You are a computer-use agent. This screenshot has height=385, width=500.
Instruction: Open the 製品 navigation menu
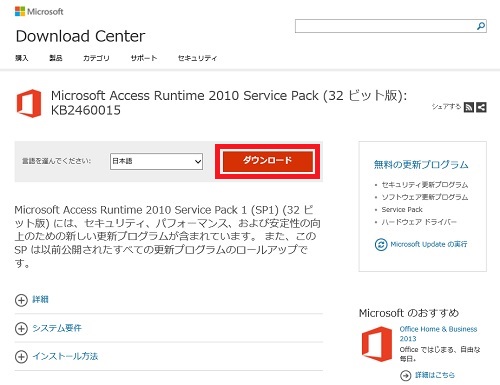[56, 58]
